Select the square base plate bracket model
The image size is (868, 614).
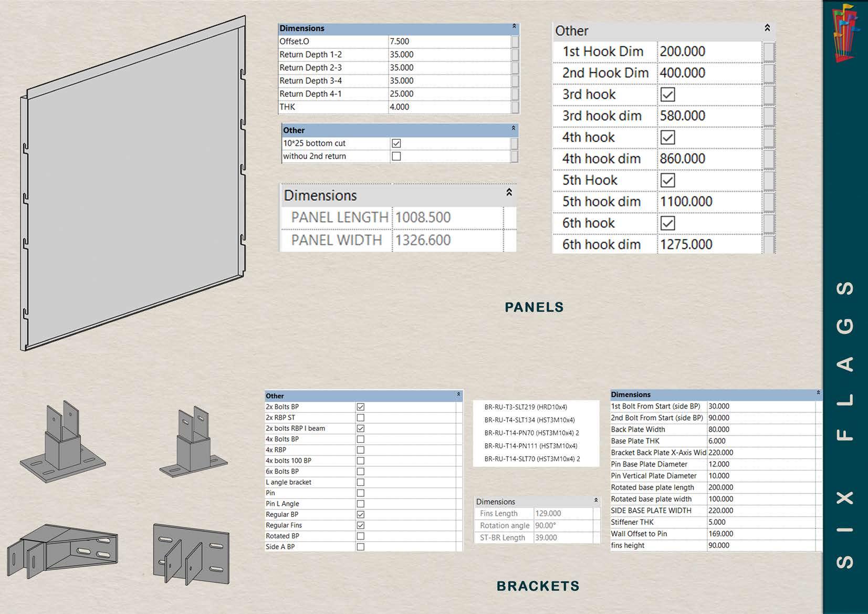[x=62, y=442]
